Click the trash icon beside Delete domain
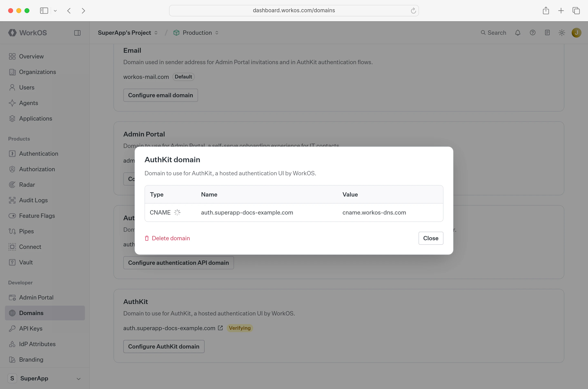 (147, 238)
